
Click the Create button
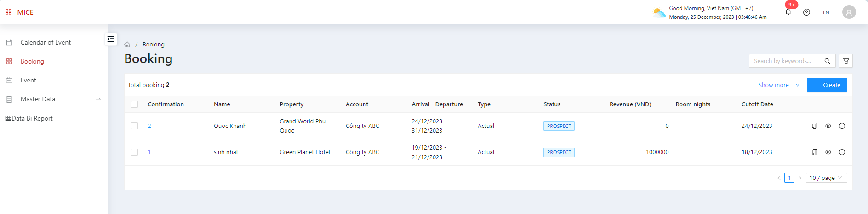coord(827,85)
